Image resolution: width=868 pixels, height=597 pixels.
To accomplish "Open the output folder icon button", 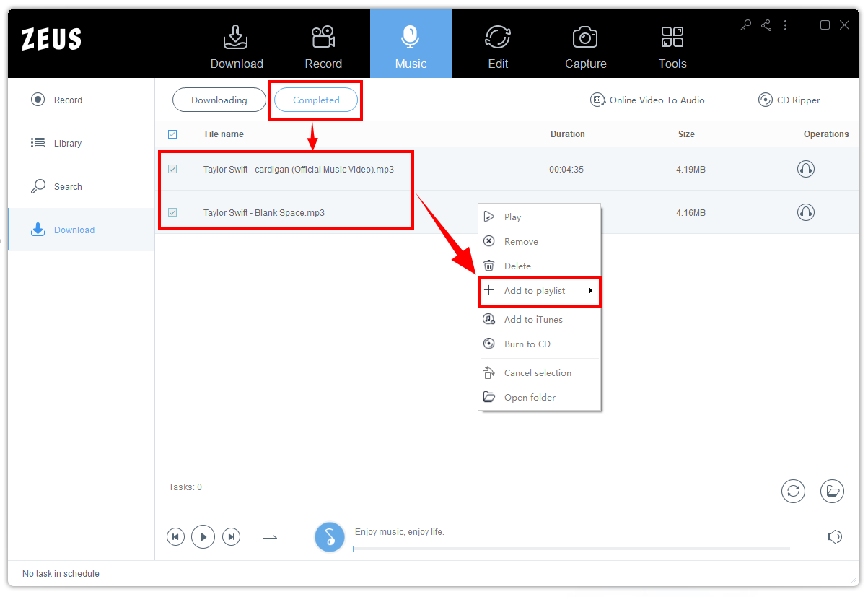I will (832, 491).
